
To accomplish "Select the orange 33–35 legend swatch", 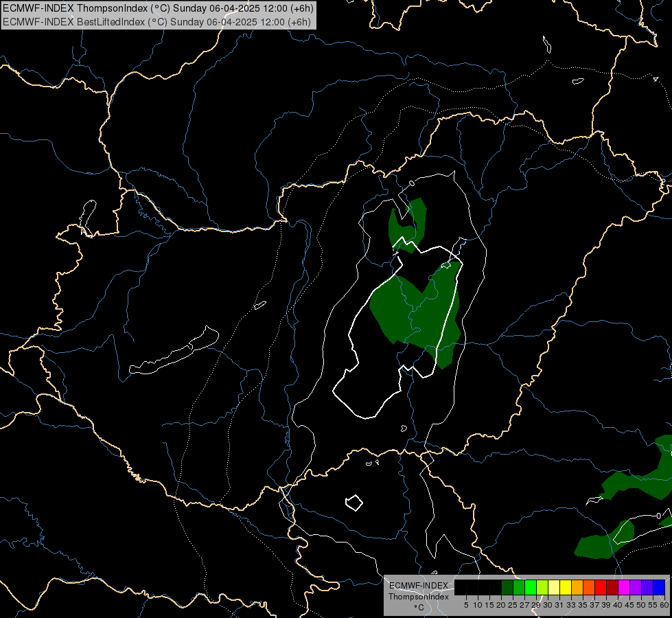I will tap(577, 587).
